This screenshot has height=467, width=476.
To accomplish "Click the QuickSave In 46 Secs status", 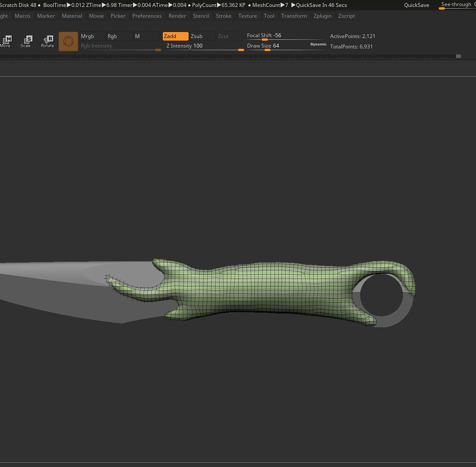I will (x=319, y=5).
